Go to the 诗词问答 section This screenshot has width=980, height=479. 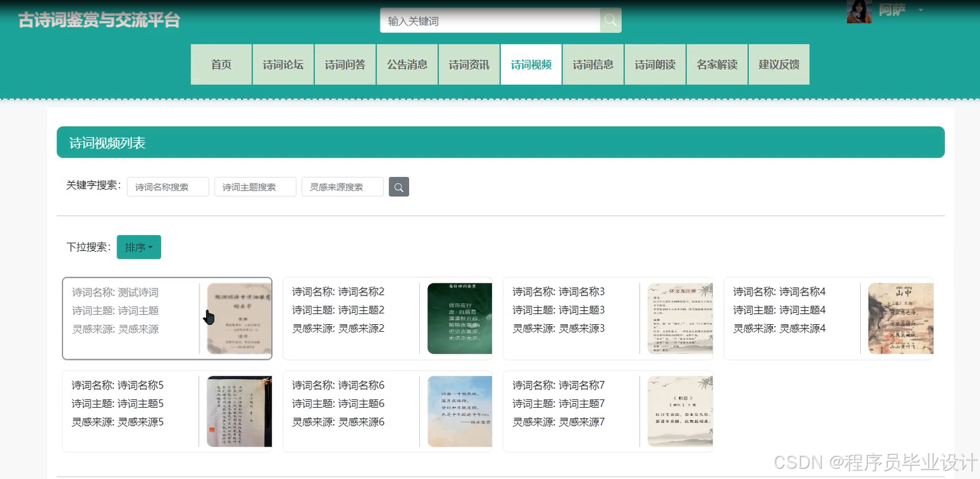pyautogui.click(x=345, y=64)
